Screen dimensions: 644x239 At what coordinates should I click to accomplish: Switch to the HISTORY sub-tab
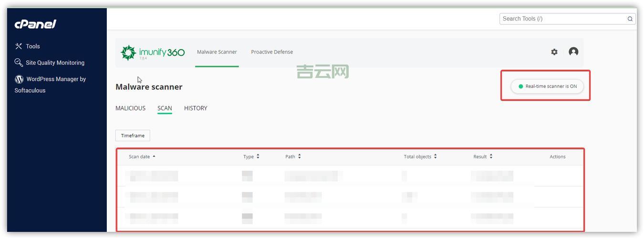[x=196, y=108]
